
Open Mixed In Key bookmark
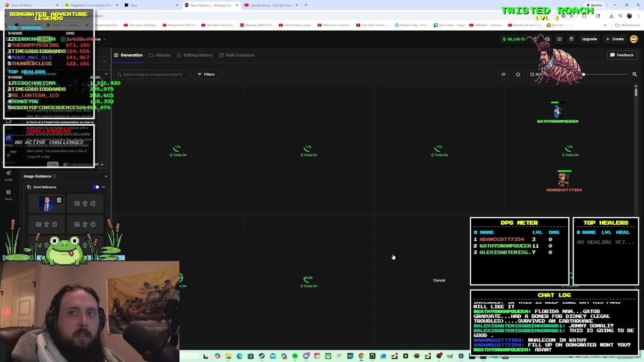click(x=412, y=25)
